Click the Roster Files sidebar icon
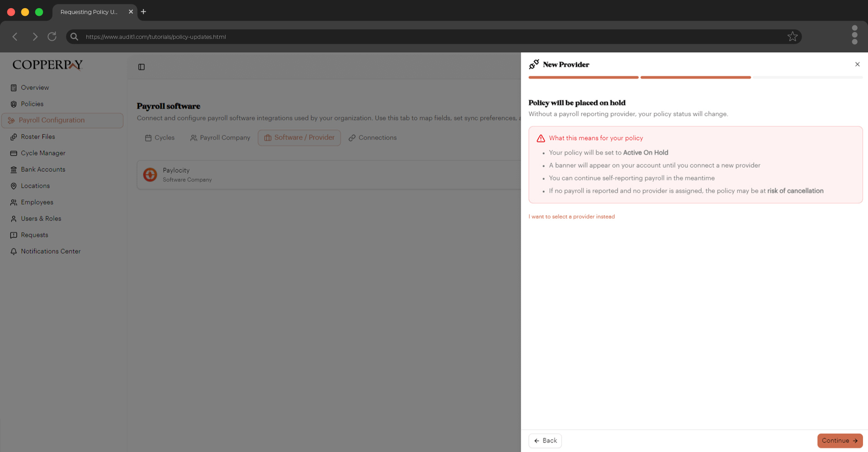 14,137
